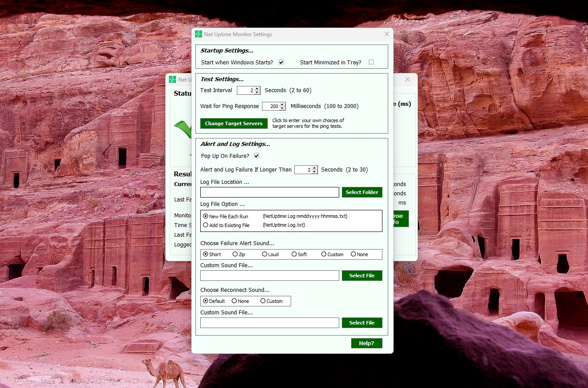Select Add to Existing File log option
588x388 pixels.
pos(206,225)
